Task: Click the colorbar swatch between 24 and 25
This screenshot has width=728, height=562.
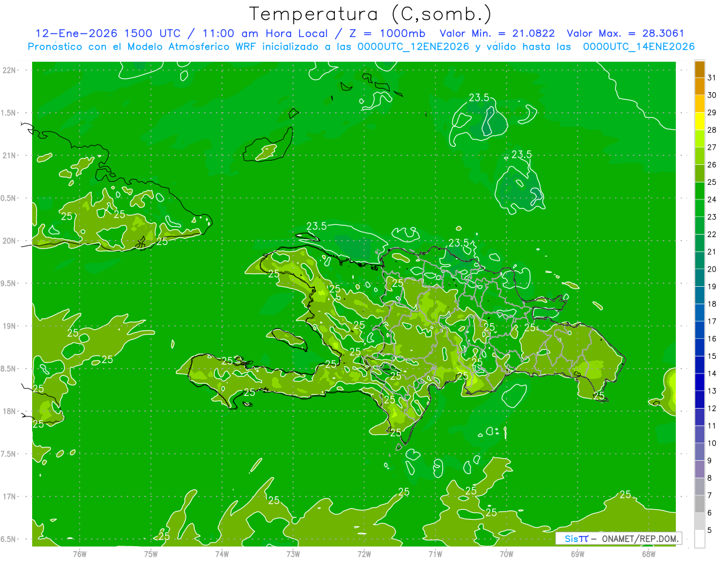Action: click(x=699, y=191)
